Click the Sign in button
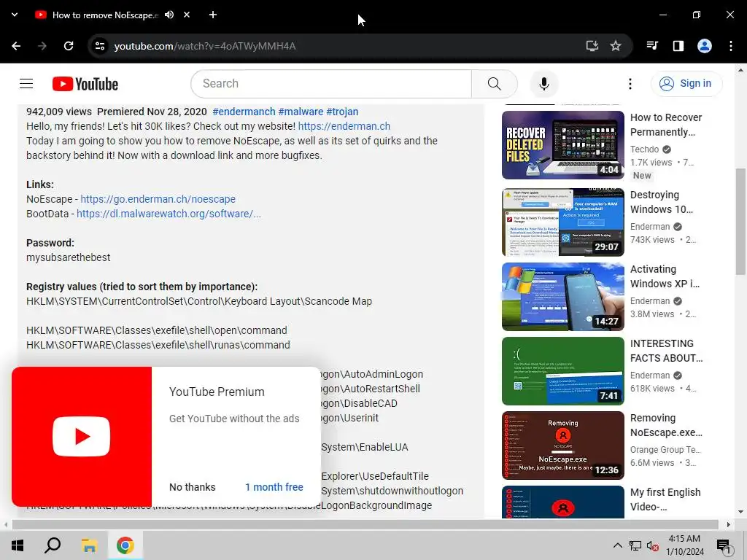Screen dimensions: 747x560 pos(686,84)
